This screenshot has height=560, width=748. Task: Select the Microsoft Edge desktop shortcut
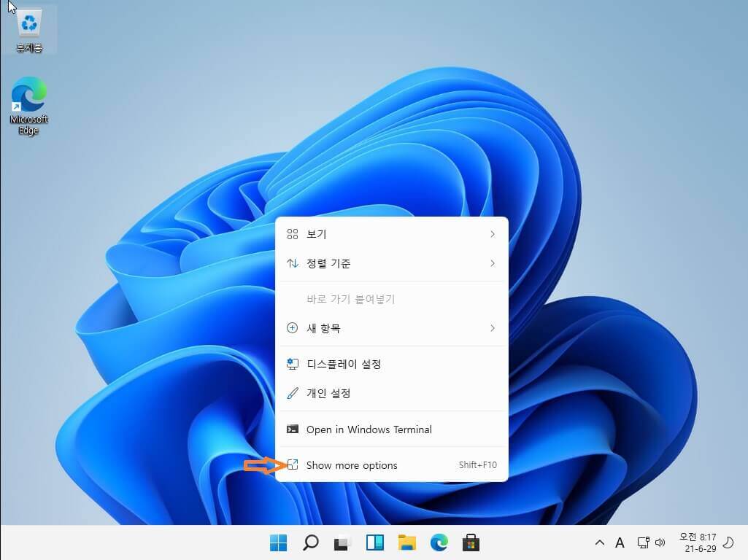click(28, 106)
